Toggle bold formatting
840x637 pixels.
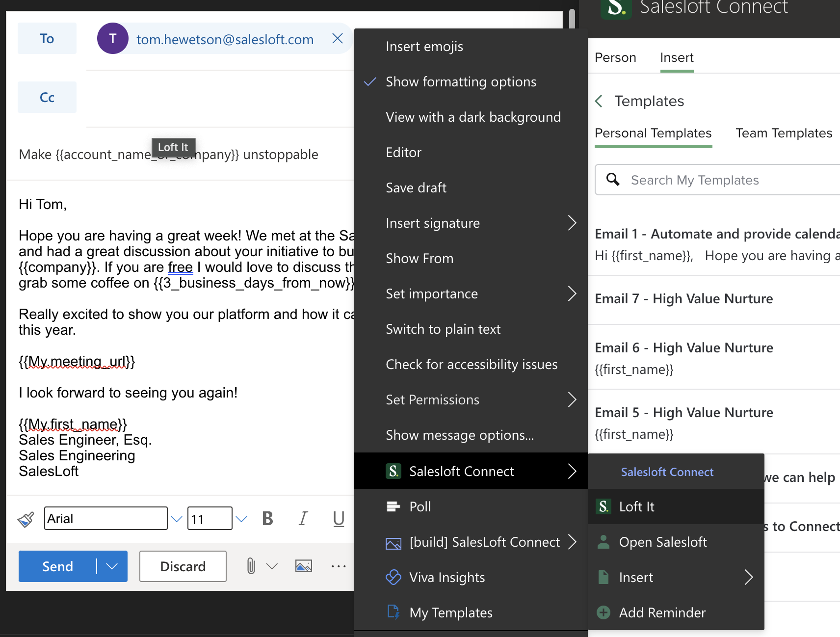pos(267,518)
